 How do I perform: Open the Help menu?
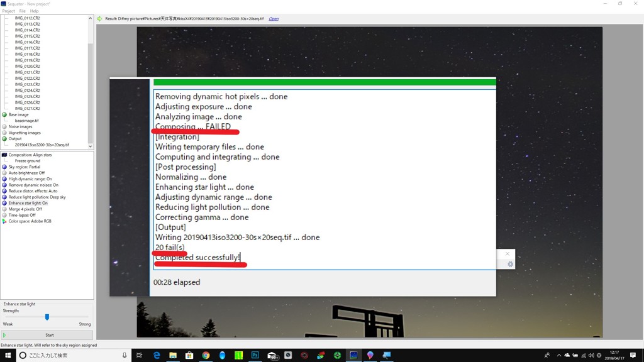point(34,11)
